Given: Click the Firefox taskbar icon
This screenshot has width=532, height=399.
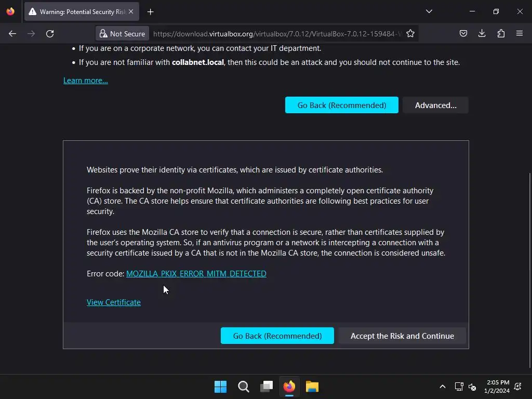Looking at the screenshot, I should coord(289,387).
